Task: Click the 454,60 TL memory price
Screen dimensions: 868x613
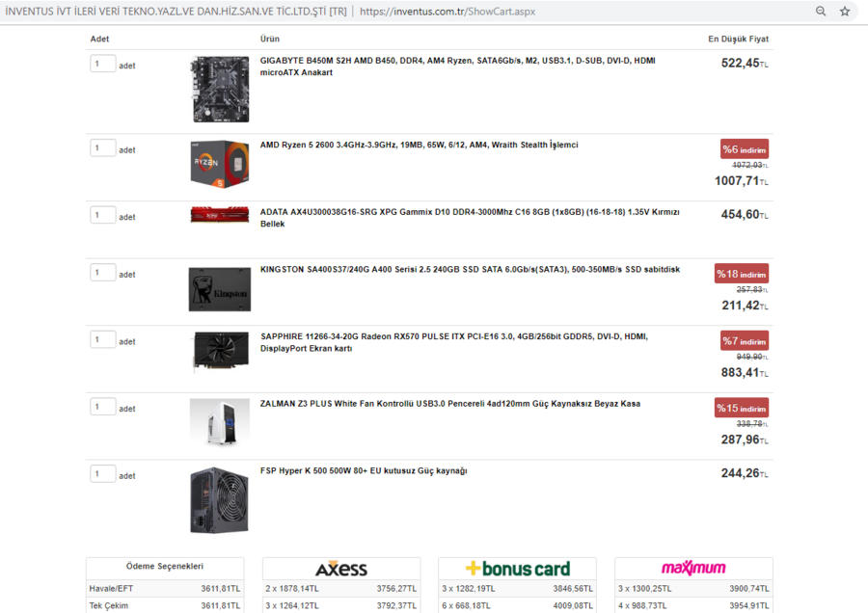Action: coord(745,215)
